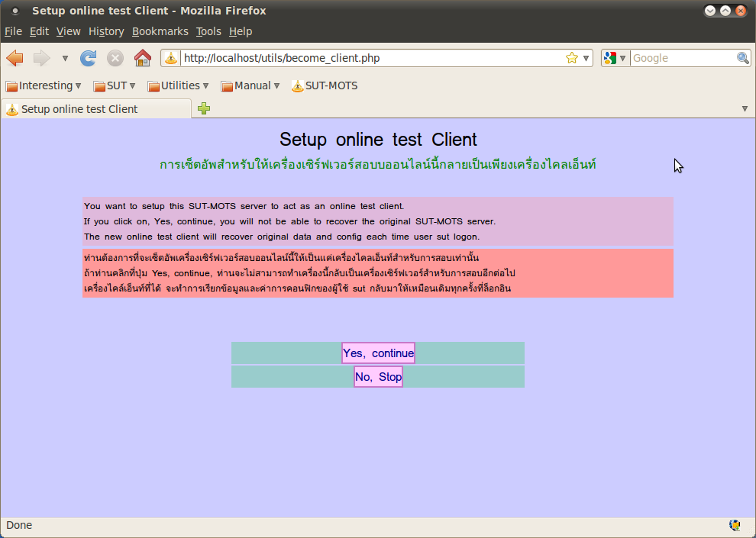Expand the Manual bookmarks folder

250,85
